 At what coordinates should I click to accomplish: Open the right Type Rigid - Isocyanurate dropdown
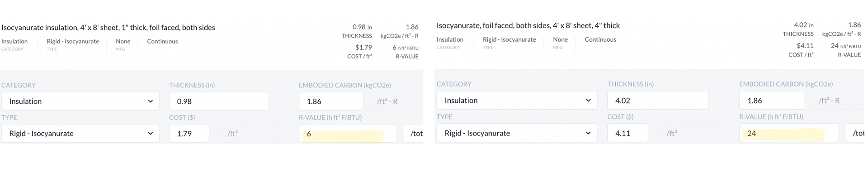click(517, 133)
